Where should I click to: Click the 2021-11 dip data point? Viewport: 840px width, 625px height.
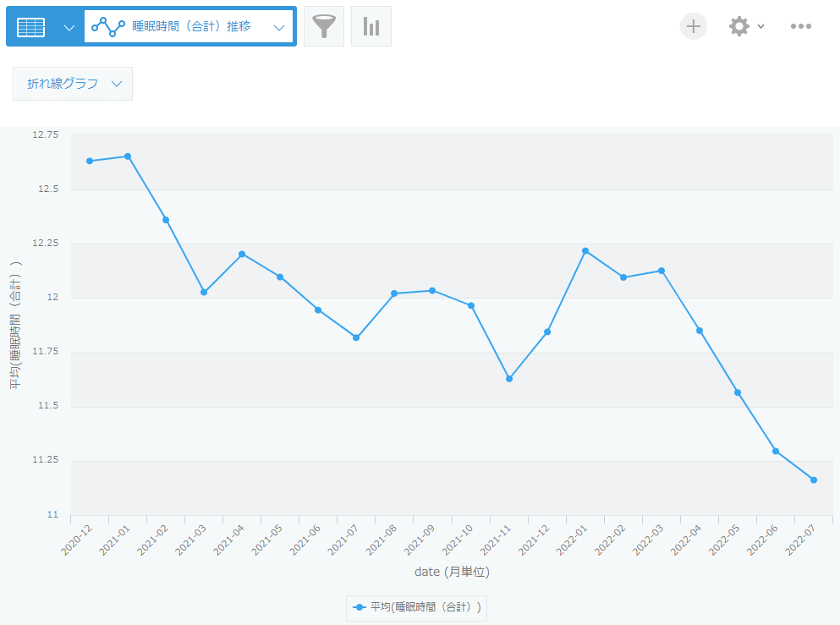(x=509, y=379)
